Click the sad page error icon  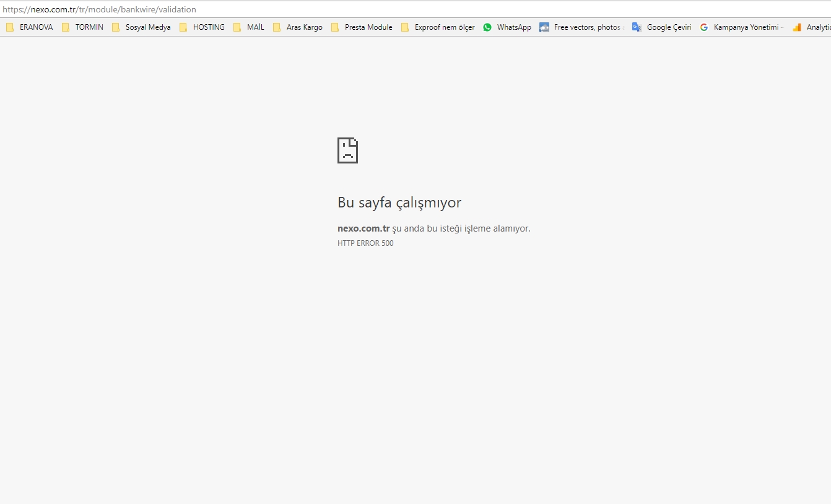347,150
